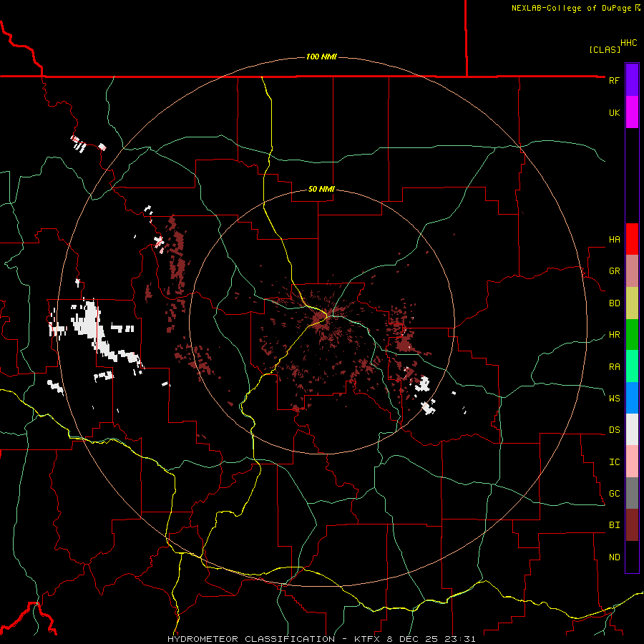
Task: Click the GR legend label
Action: (x=614, y=271)
